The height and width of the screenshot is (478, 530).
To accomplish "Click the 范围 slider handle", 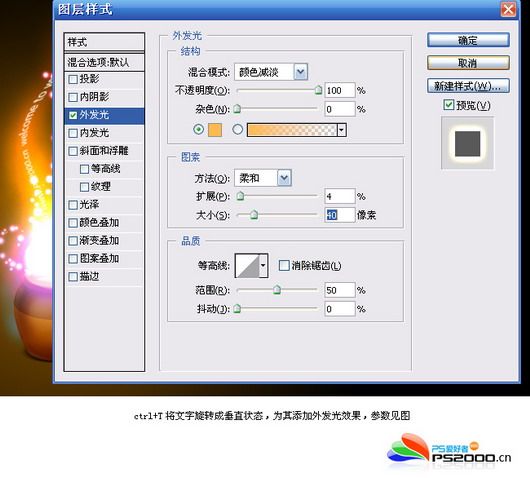I will (x=277, y=290).
